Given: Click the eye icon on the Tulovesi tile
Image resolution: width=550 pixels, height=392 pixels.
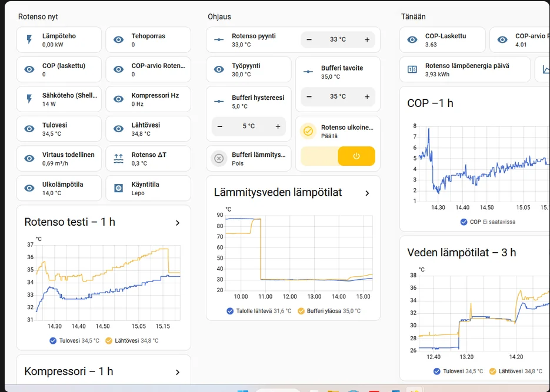Looking at the screenshot, I should click(x=29, y=129).
